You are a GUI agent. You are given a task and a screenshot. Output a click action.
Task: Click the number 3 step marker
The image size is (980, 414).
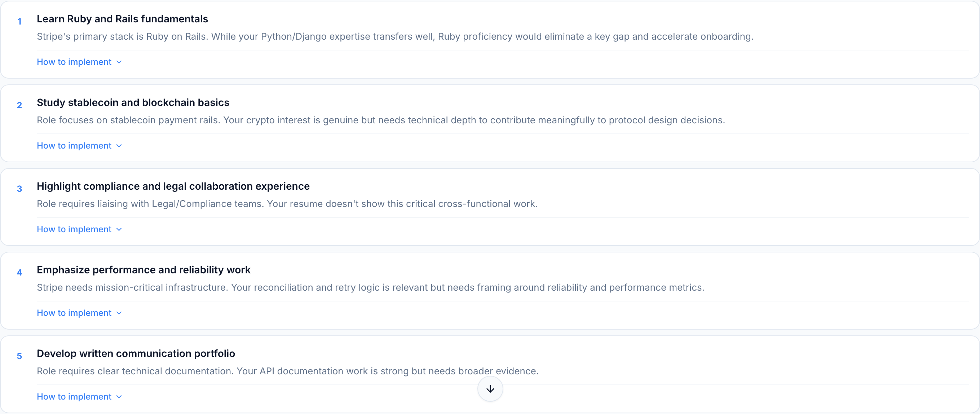[19, 189]
